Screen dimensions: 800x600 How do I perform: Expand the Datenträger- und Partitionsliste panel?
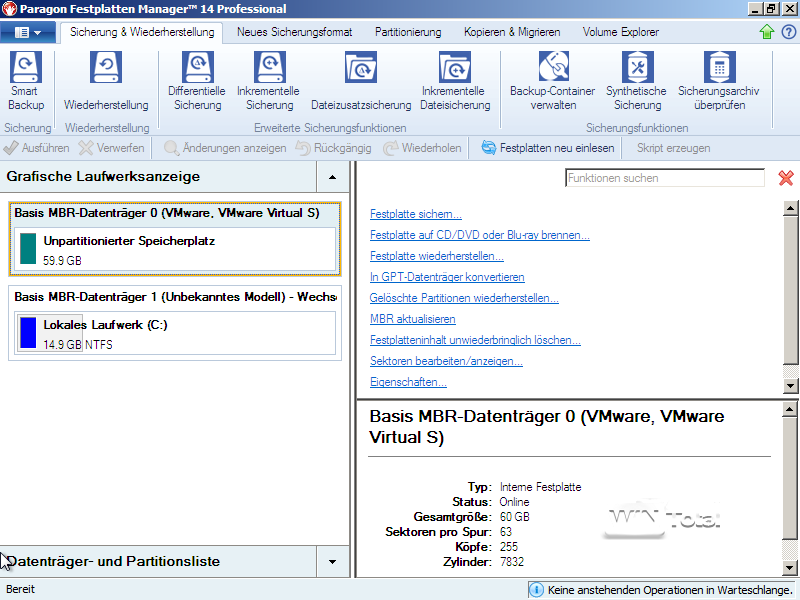click(332, 562)
